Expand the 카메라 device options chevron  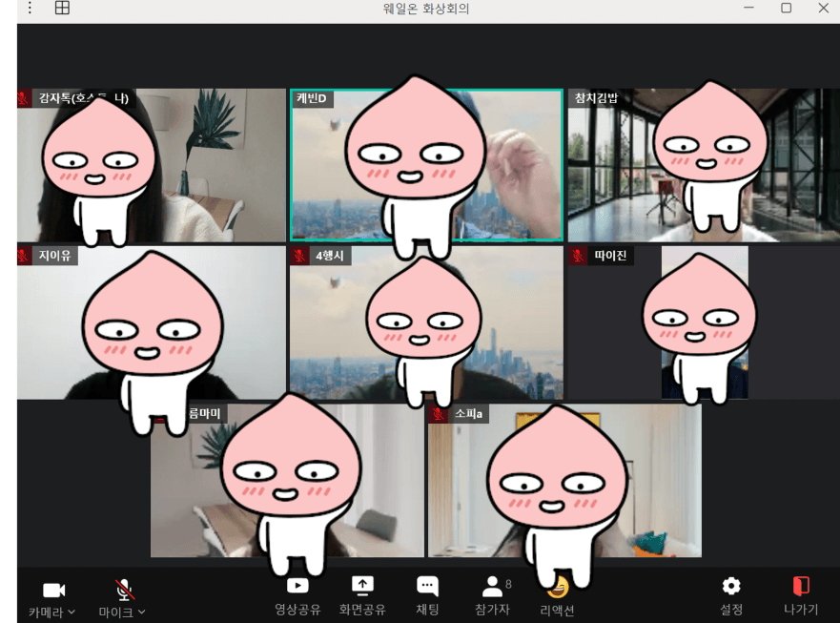(72, 612)
